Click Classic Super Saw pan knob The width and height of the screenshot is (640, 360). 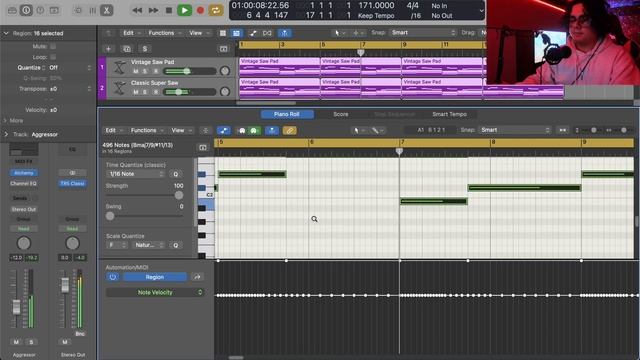point(225,91)
